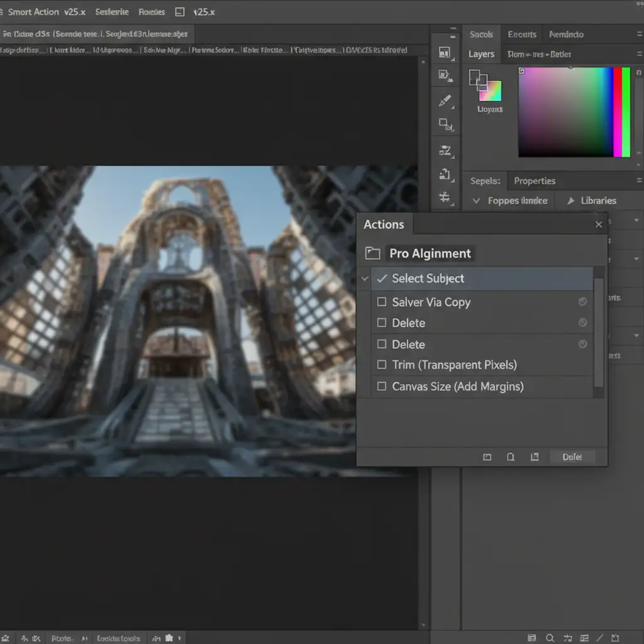The height and width of the screenshot is (644, 644).
Task: Collapse the Foppes section chevron
Action: [475, 201]
